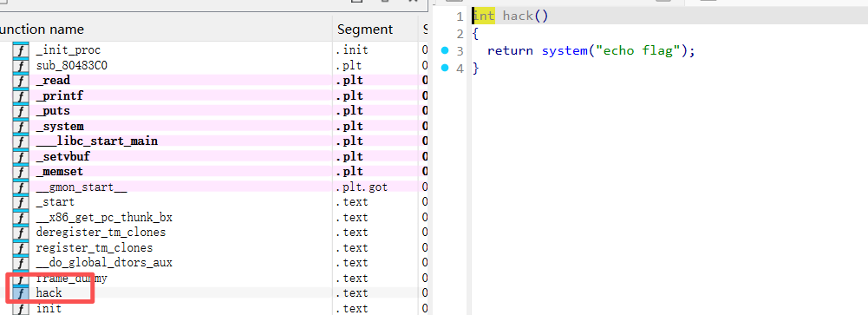Screen dimensions: 868x315
Task: Click function icon next to _init_proc
Action: (21, 50)
